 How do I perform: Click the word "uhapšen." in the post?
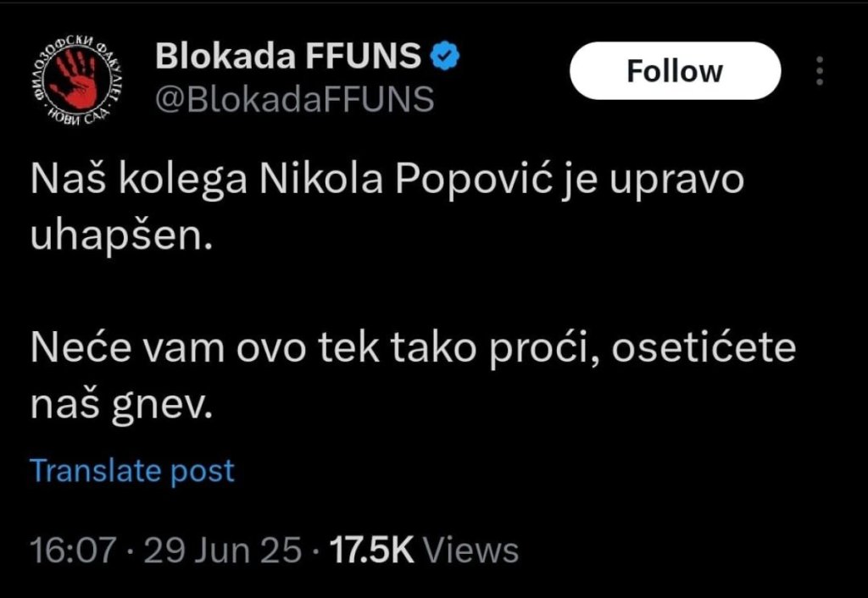coord(119,237)
